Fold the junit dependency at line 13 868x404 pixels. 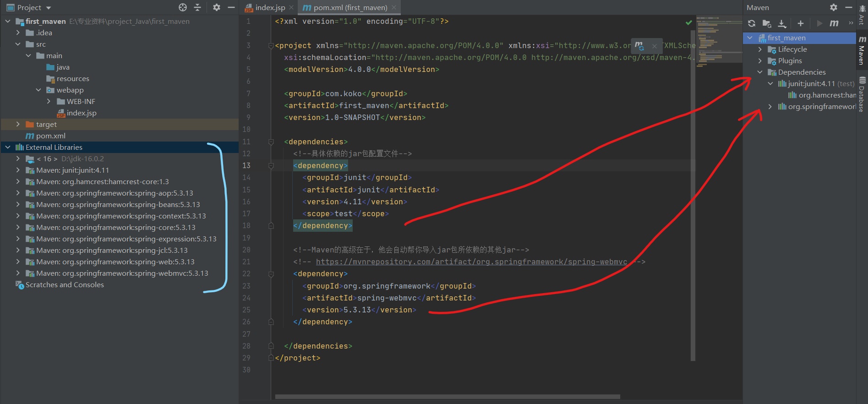coord(271,166)
